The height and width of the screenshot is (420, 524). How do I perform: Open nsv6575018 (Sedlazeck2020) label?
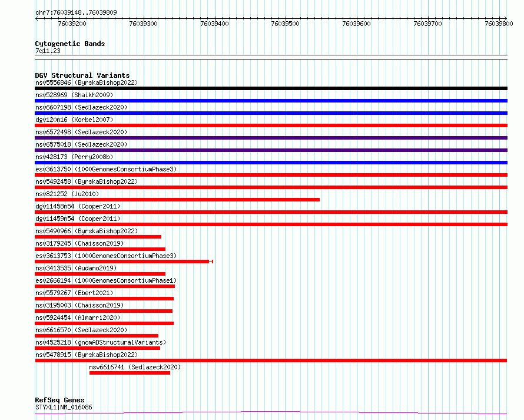pos(81,144)
